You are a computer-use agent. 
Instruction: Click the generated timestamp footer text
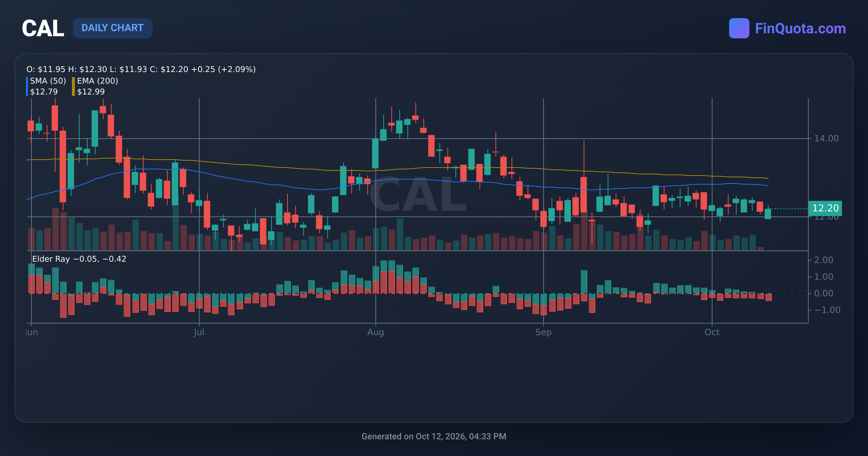tap(434, 436)
